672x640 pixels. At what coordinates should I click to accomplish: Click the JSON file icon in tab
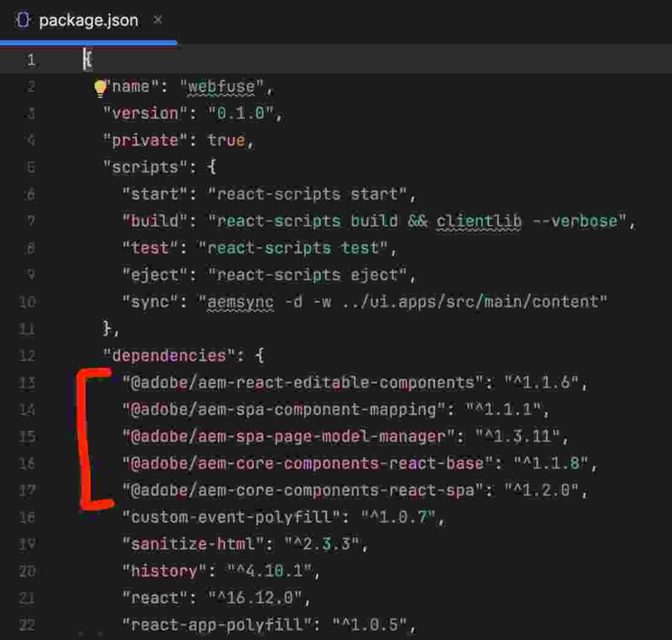click(23, 20)
